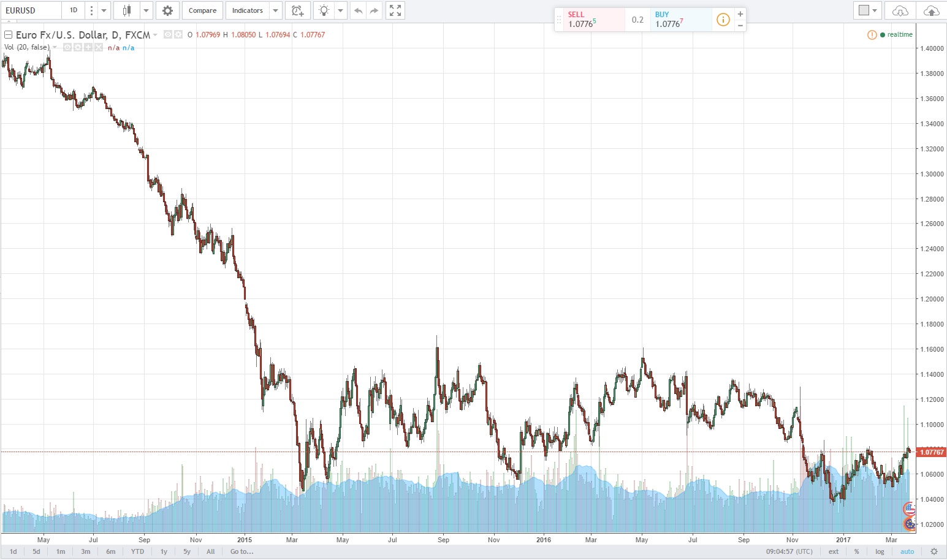Toggle extended hours 'ext' option
Image resolution: width=947 pixels, height=560 pixels.
tap(833, 551)
